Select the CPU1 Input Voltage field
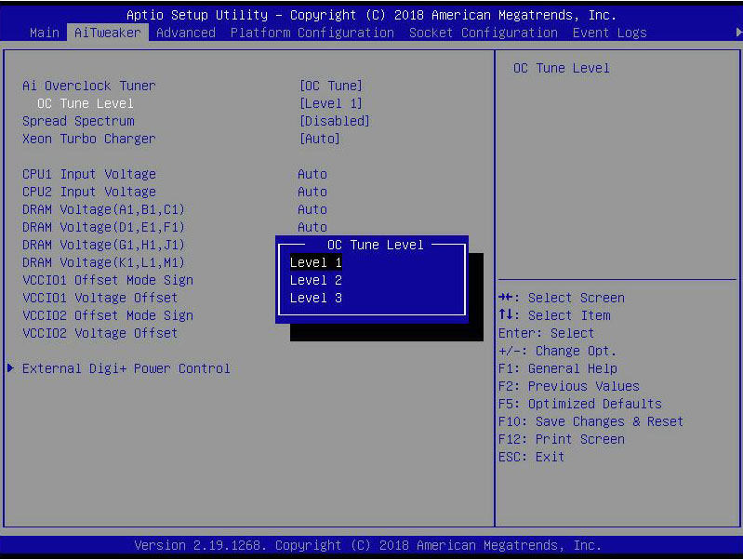The image size is (743, 560). point(89,174)
